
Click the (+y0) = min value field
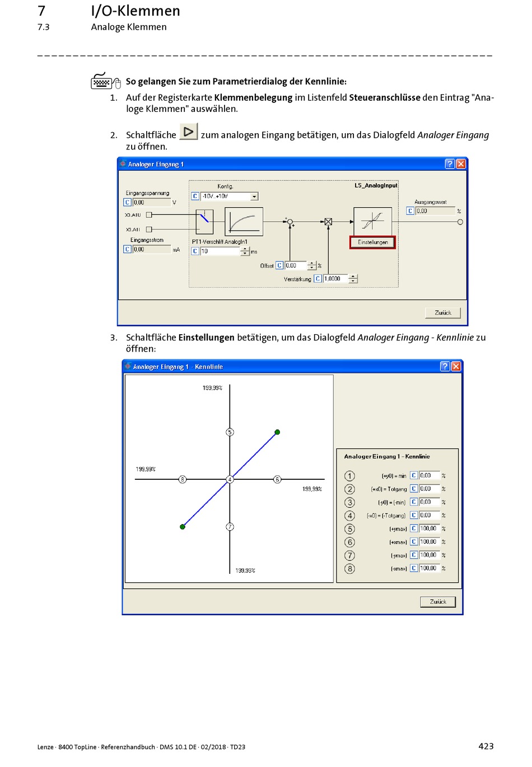click(x=430, y=475)
